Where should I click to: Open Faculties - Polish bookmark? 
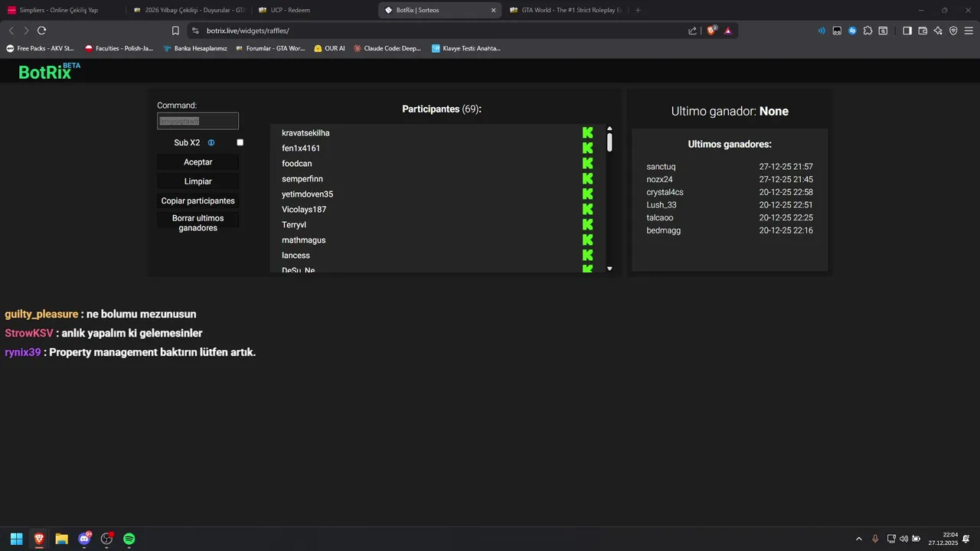click(119, 48)
